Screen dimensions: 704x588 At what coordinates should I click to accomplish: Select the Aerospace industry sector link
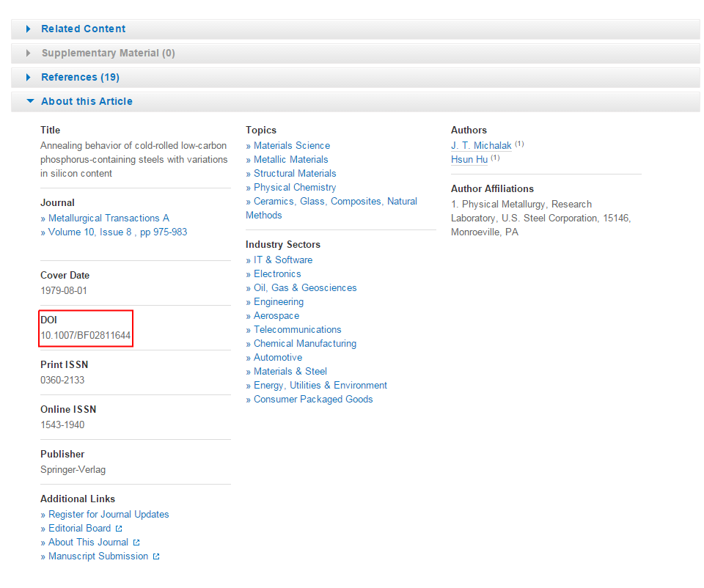(x=276, y=315)
